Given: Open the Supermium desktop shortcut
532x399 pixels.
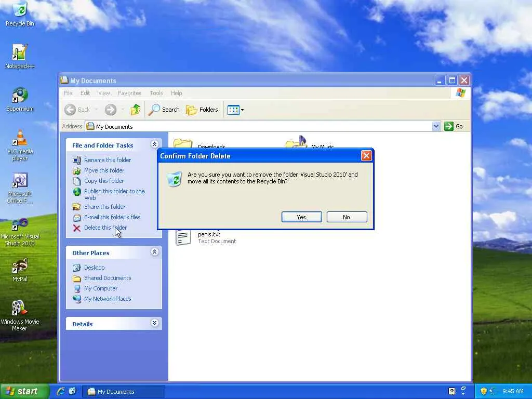Looking at the screenshot, I should [20, 99].
